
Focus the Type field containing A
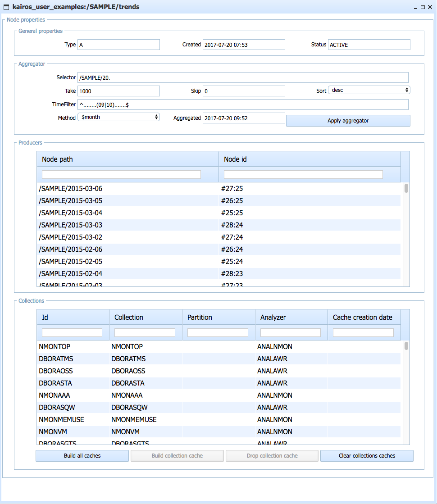(x=118, y=45)
